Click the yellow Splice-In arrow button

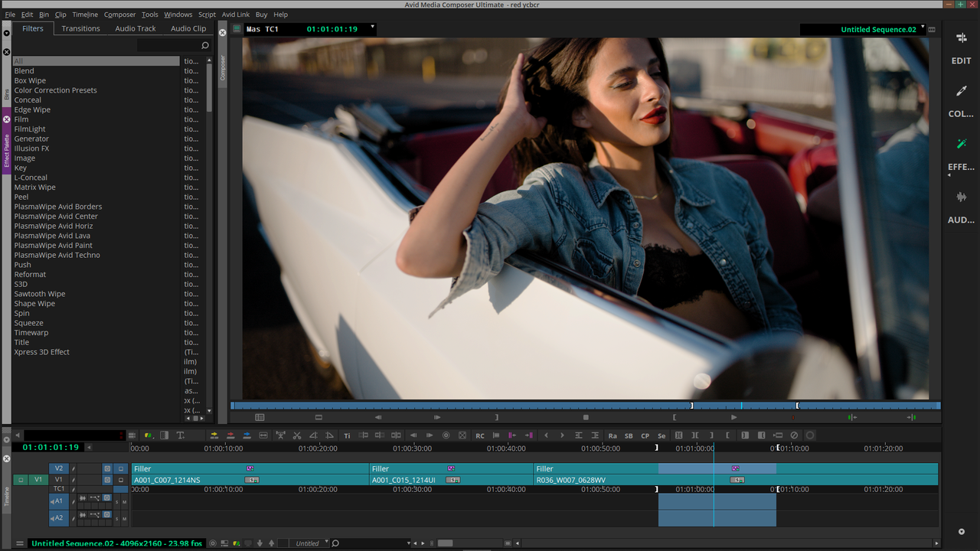coord(214,435)
